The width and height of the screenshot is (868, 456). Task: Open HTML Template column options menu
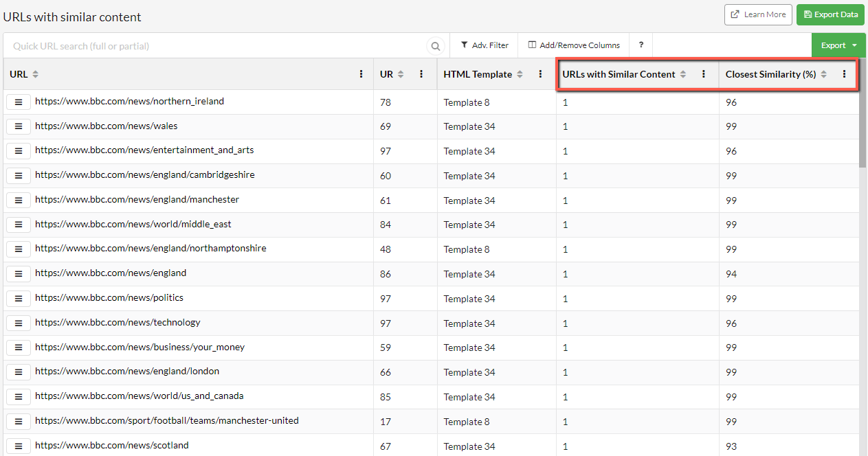(540, 74)
